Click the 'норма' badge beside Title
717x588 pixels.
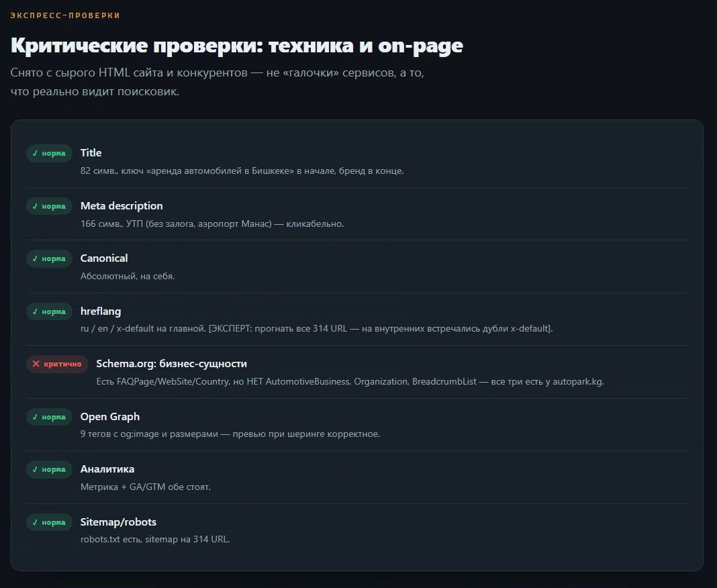pyautogui.click(x=50, y=153)
